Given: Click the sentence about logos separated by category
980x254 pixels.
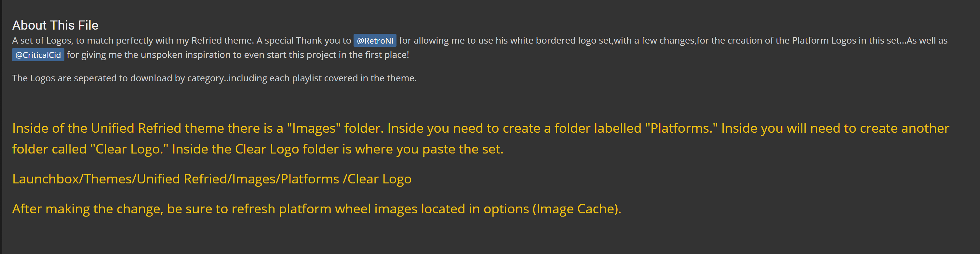Looking at the screenshot, I should tap(214, 78).
